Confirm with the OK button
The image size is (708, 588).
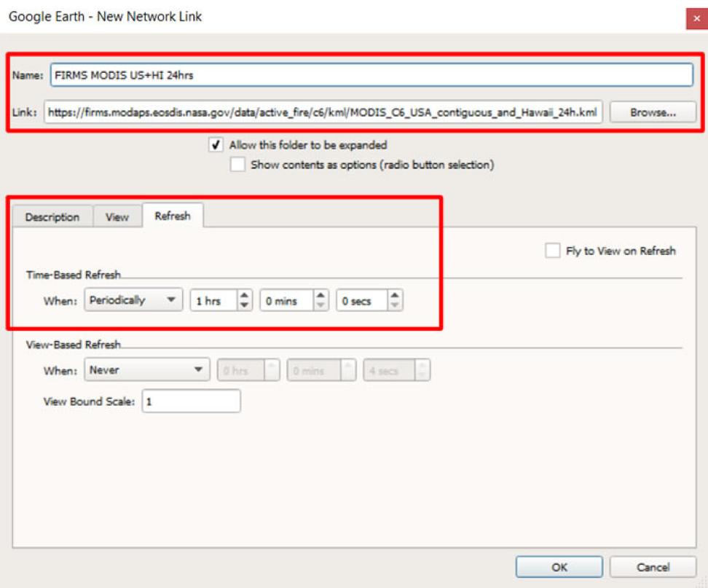(559, 567)
